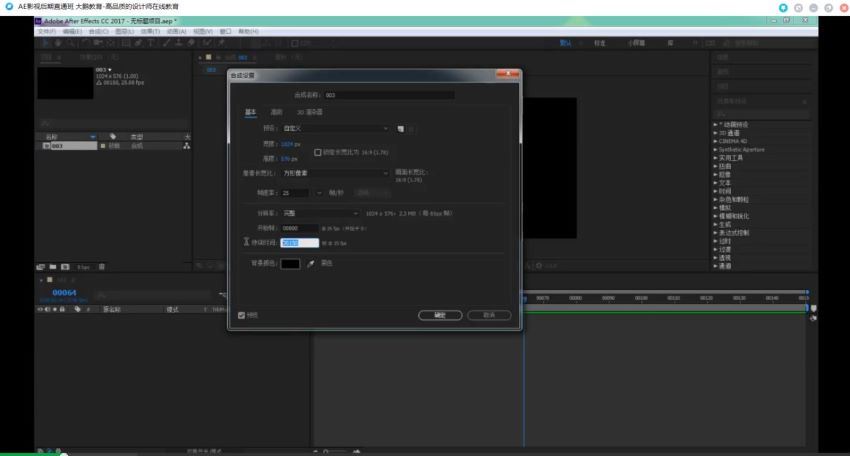
Task: Open the Resolution dropdown in composition settings
Action: point(320,213)
